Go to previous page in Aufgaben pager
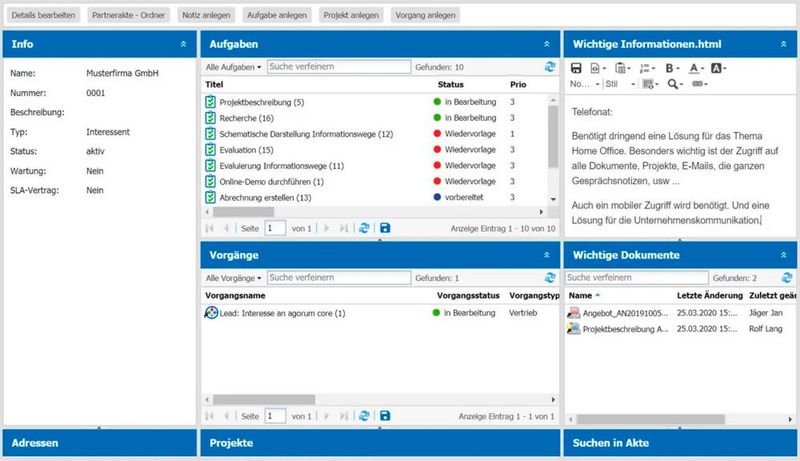 tap(226, 228)
